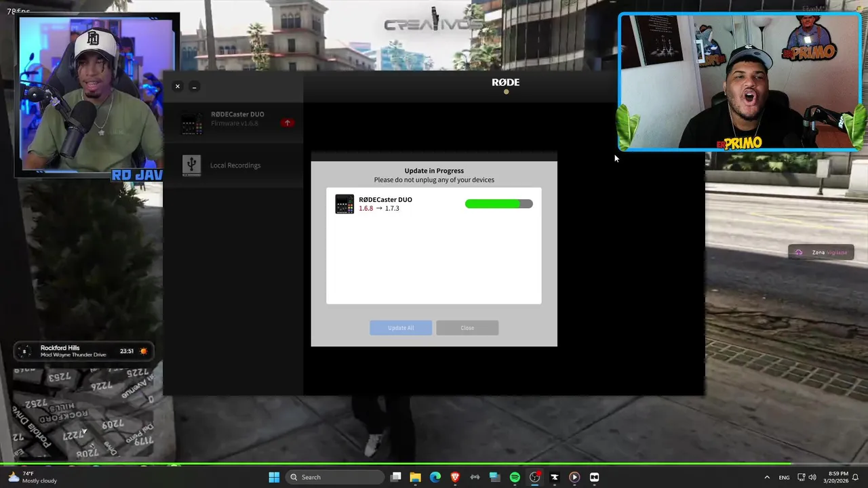
Task: Click the firmware version text 1.6.8 → 1.7.3
Action: (379, 209)
